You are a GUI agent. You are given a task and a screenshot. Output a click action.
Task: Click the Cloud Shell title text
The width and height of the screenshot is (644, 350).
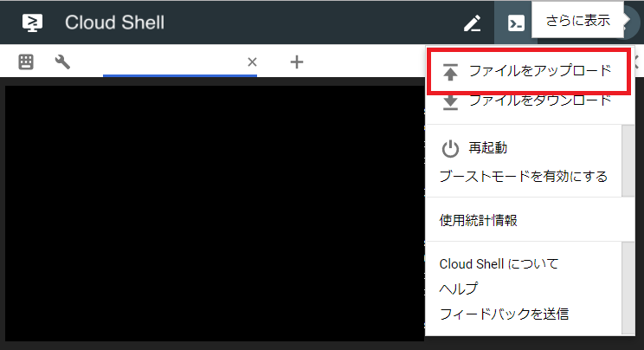click(114, 23)
